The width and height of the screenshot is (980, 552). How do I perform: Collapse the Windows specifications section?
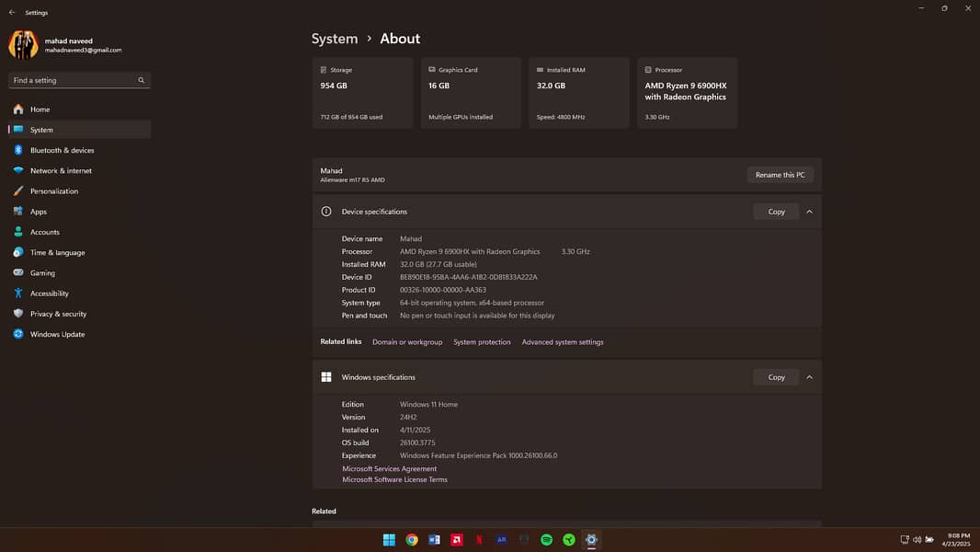coord(809,377)
